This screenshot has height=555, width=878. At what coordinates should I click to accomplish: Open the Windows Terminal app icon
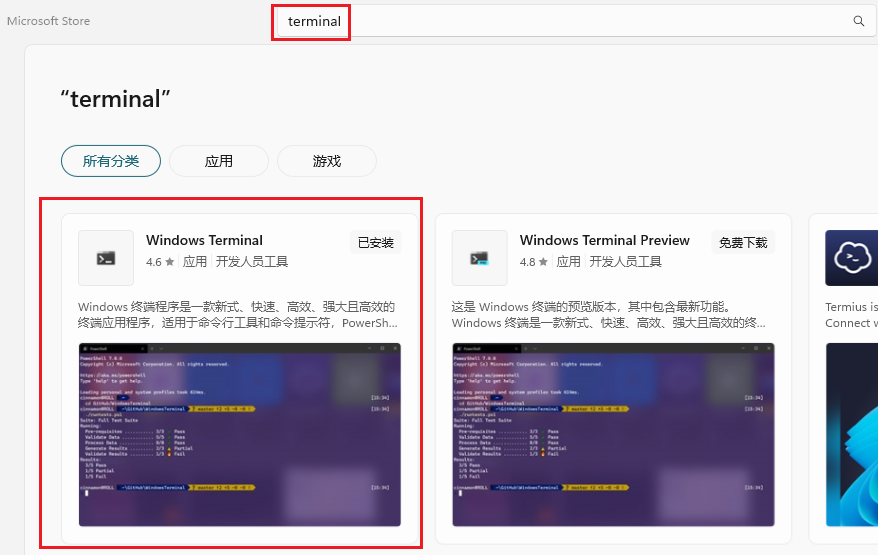[x=106, y=258]
